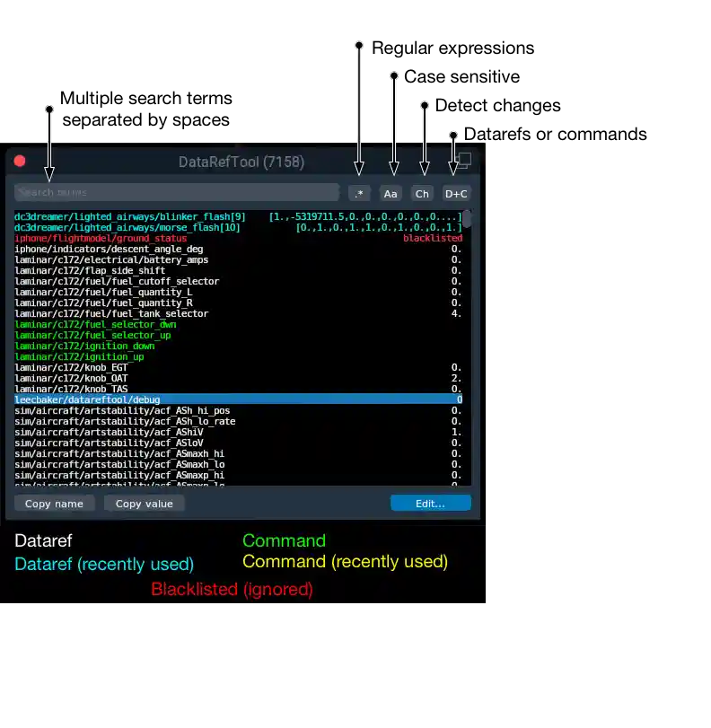Select laminar/c172/knob_TAS row

click(x=238, y=389)
